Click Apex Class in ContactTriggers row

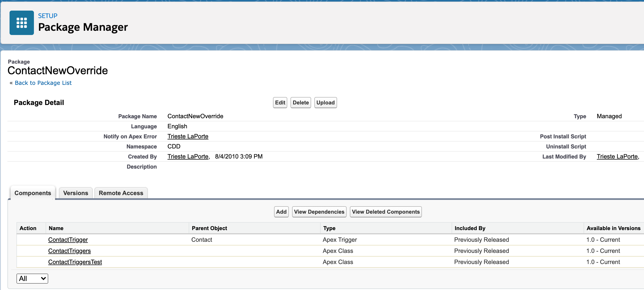pos(338,251)
